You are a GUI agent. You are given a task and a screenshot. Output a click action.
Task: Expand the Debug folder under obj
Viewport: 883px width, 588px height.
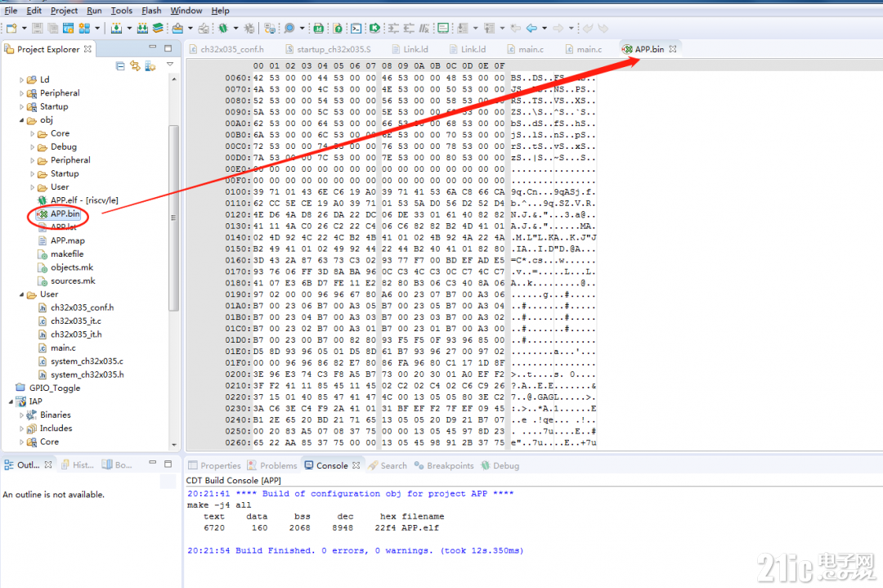tap(32, 147)
